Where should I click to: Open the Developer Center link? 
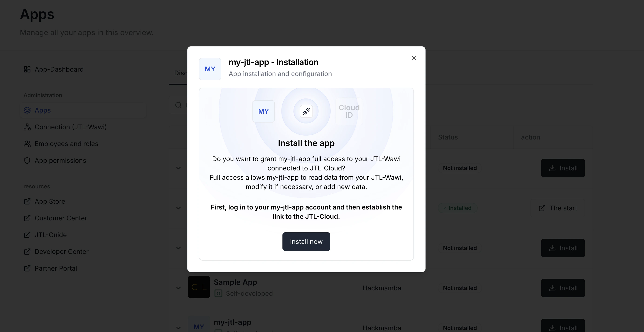tap(61, 252)
